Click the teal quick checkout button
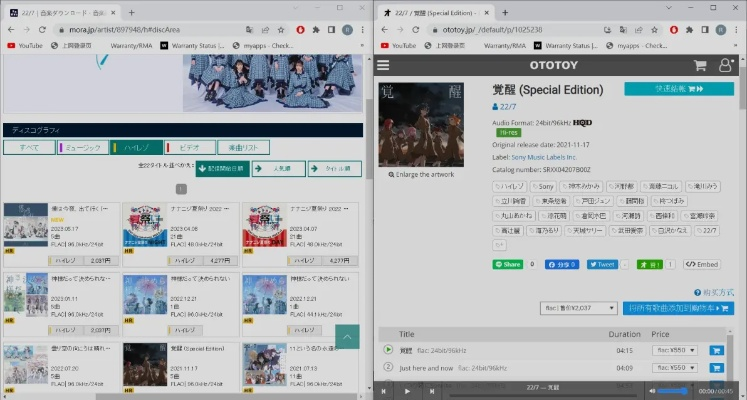The width and height of the screenshot is (747, 400). (678, 89)
